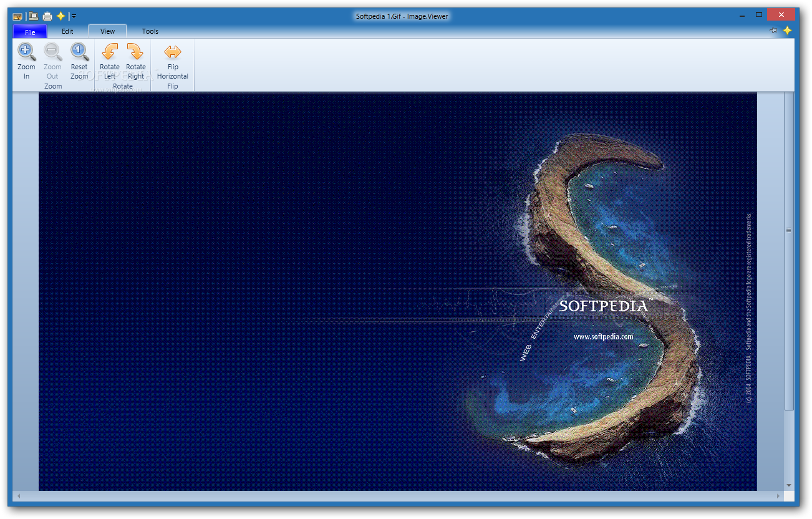This screenshot has height=519, width=812.
Task: Reset the zoom to original size
Action: click(79, 61)
